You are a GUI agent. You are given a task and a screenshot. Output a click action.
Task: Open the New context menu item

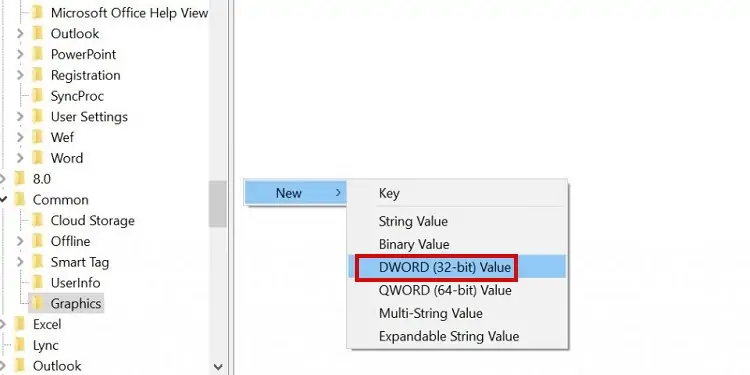[x=295, y=193]
